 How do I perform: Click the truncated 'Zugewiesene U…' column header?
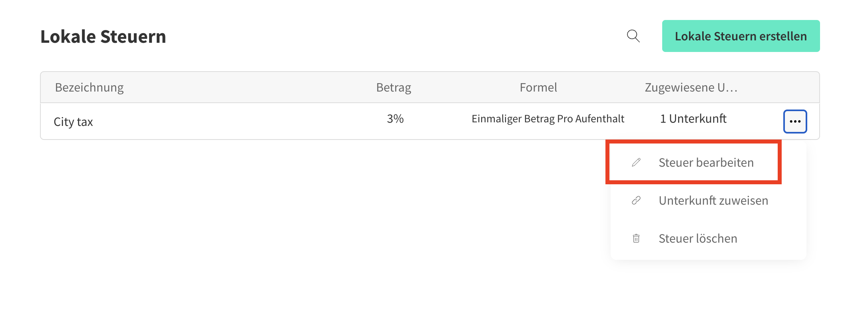click(x=691, y=88)
